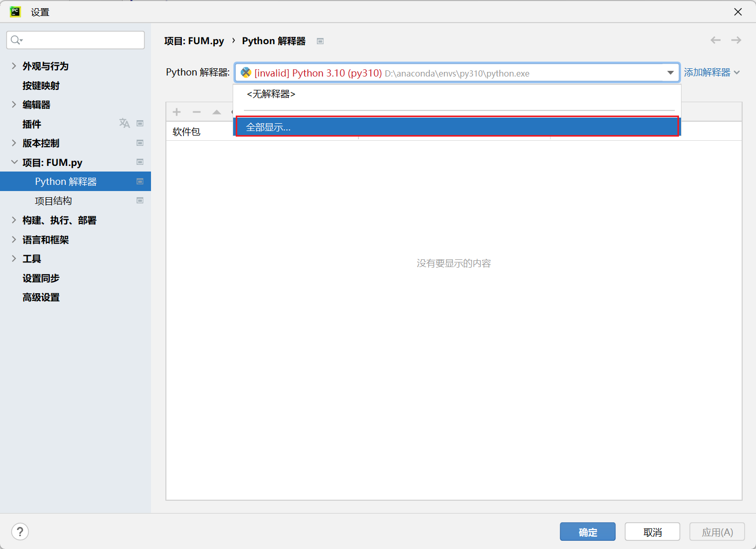The image size is (756, 549).
Task: Expand the 版本控制 section
Action: click(x=14, y=143)
